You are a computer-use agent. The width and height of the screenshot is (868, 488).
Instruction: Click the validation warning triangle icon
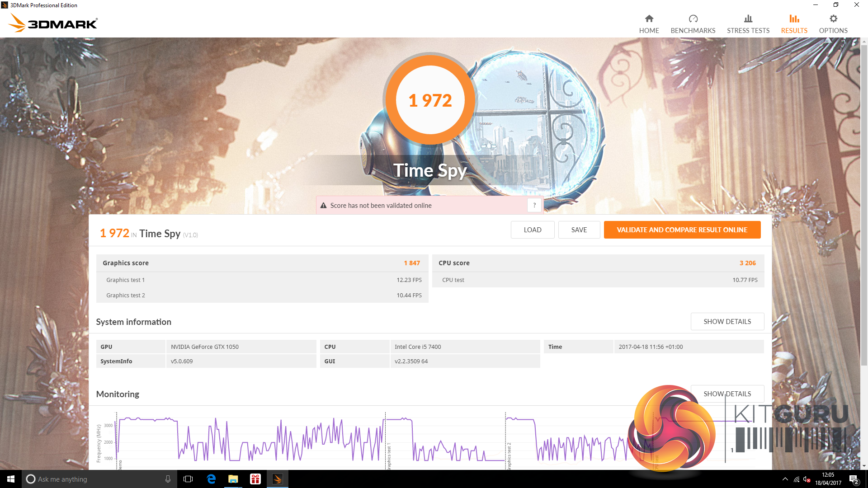tap(323, 206)
